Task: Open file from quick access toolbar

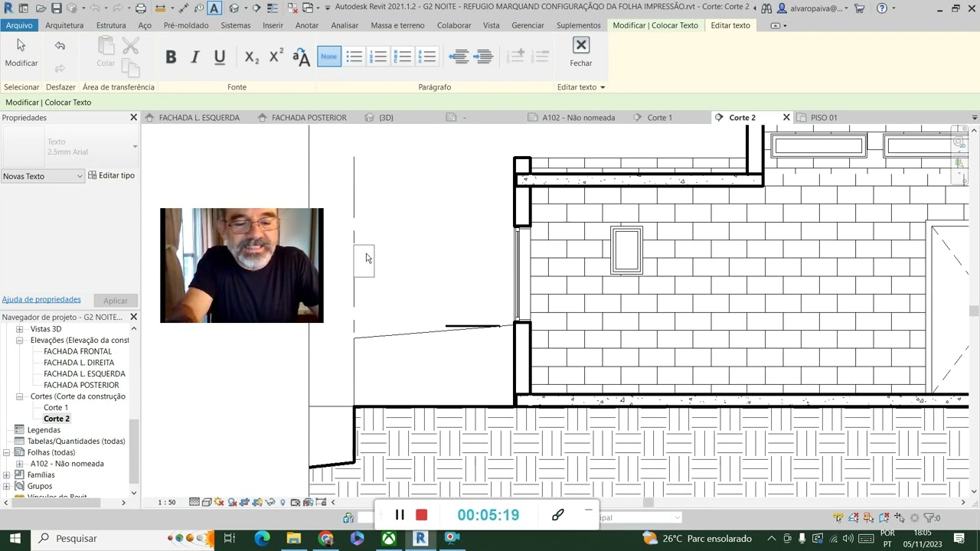Action: pos(41,8)
